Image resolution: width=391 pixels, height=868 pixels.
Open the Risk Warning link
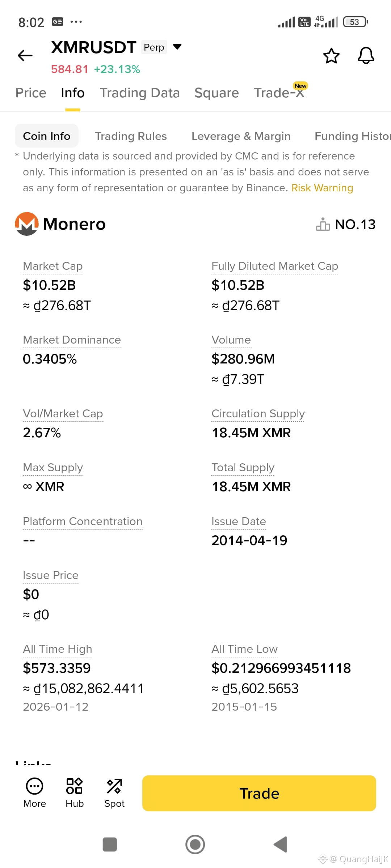pyautogui.click(x=322, y=188)
